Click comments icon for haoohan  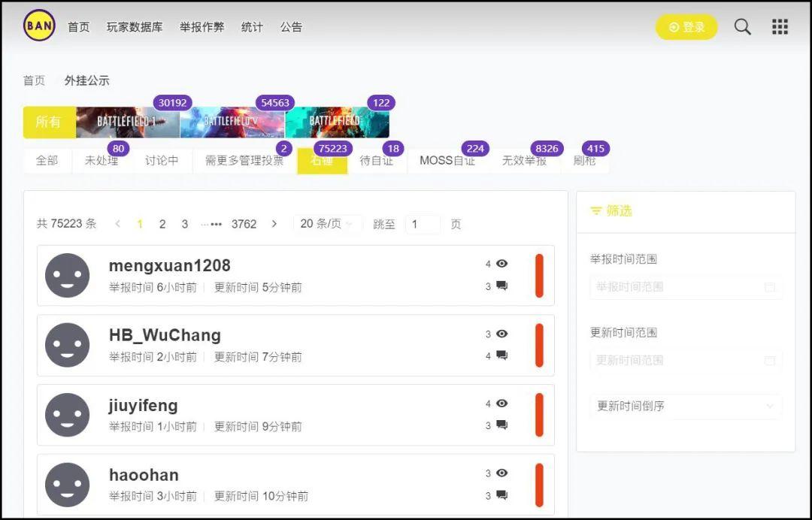(501, 495)
